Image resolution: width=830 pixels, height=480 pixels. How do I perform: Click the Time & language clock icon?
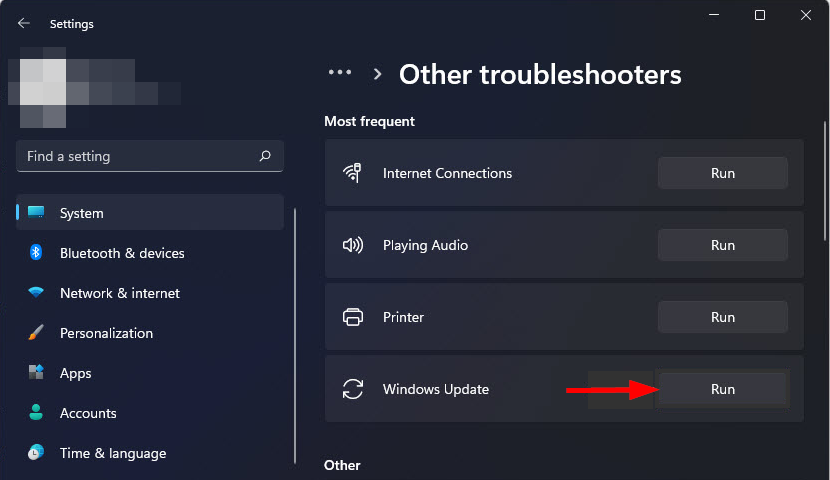point(36,453)
